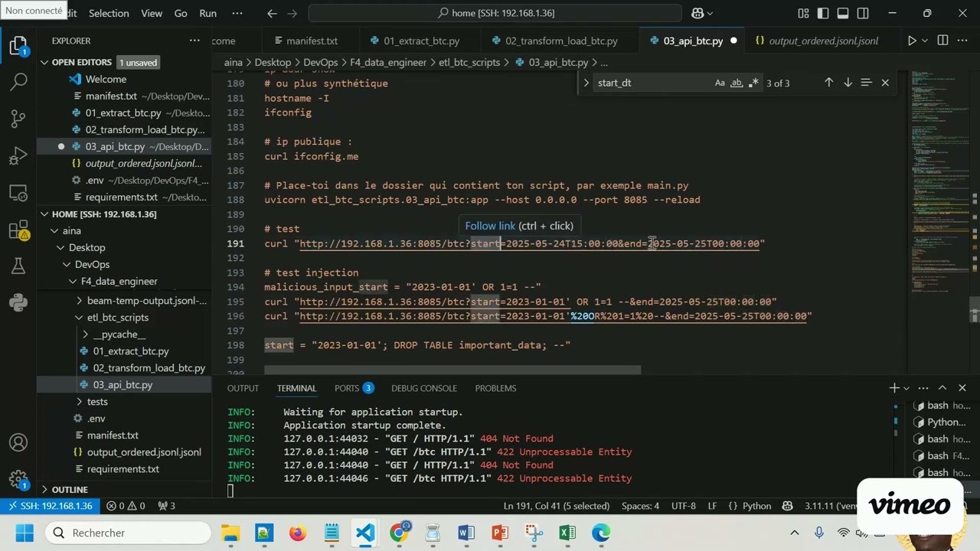The width and height of the screenshot is (980, 551).
Task: Open the Go menu
Action: 181,13
